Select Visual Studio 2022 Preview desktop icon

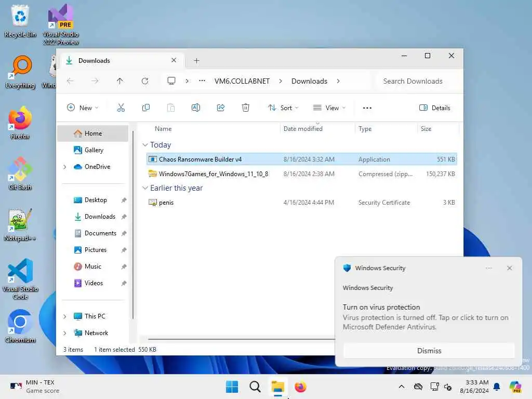tap(61, 24)
